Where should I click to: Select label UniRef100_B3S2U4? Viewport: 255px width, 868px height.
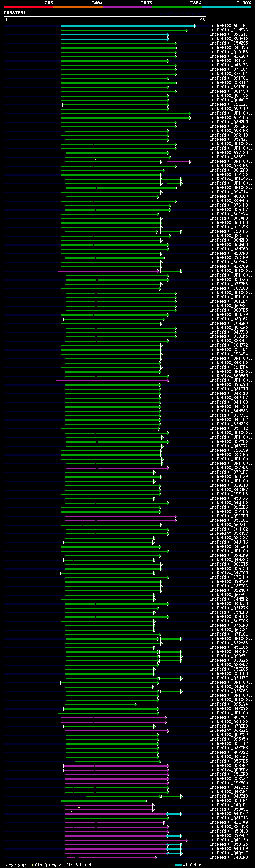coord(229,341)
